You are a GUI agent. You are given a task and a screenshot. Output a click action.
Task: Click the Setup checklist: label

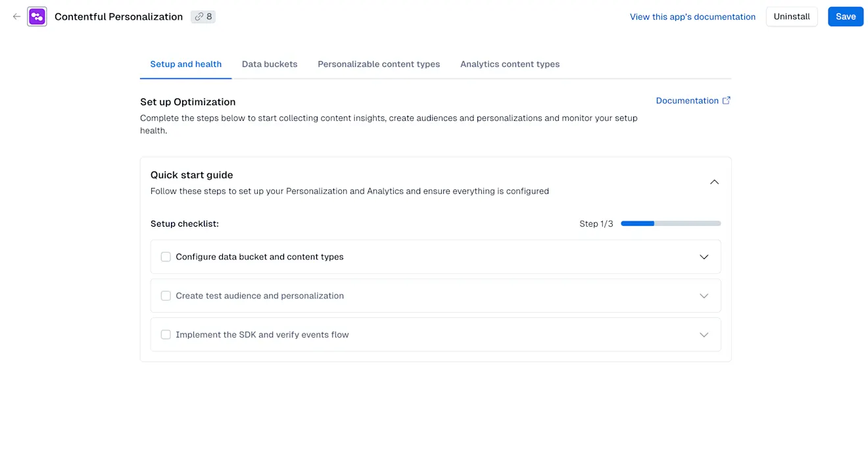coord(184,224)
